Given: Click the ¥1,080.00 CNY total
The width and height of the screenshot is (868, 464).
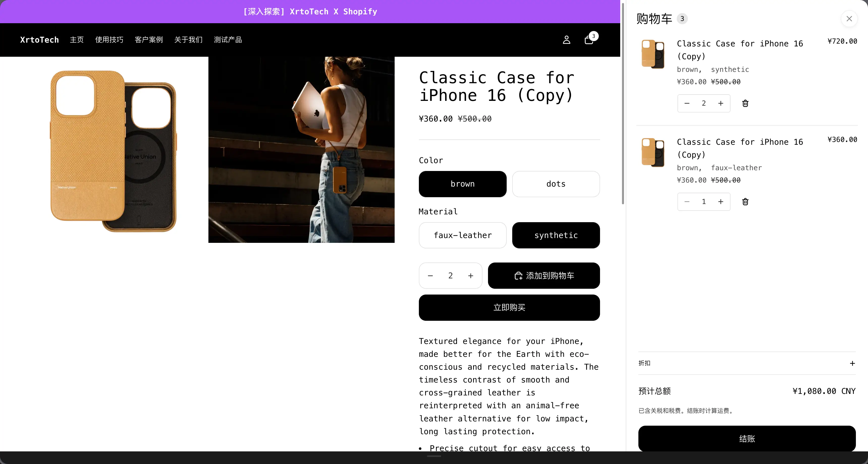Looking at the screenshot, I should pyautogui.click(x=824, y=391).
